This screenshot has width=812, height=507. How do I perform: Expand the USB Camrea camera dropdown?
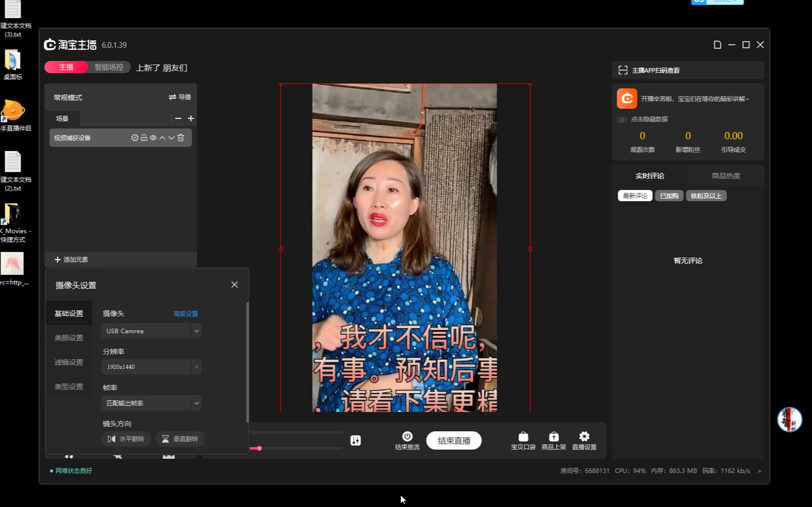point(196,331)
